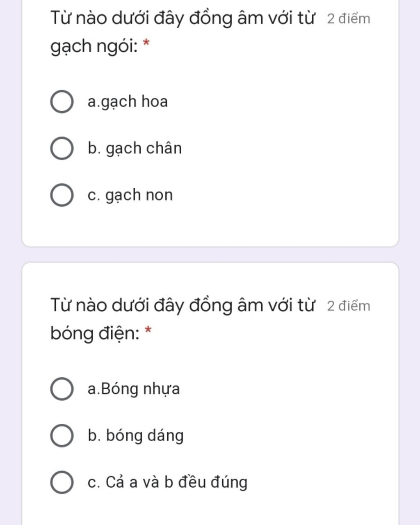This screenshot has width=420, height=525.
Task: Select the radio button for a.Bóng nhựa
Action: (62, 389)
